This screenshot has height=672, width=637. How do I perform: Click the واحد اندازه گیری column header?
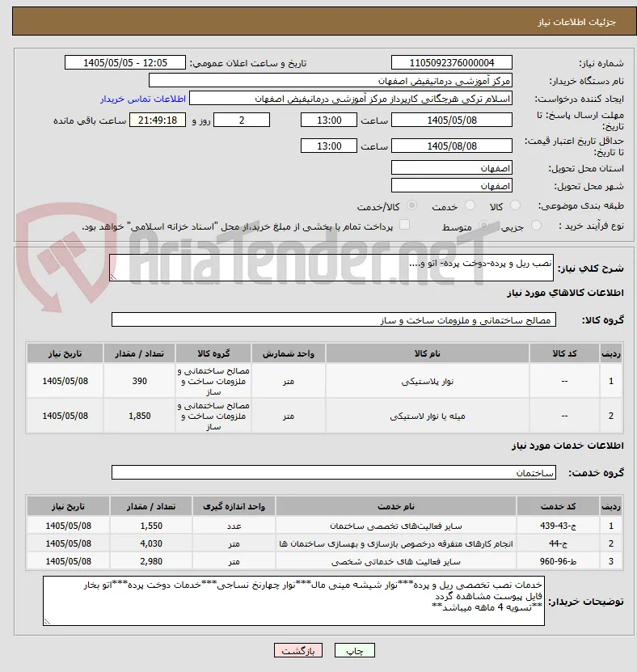click(x=234, y=506)
